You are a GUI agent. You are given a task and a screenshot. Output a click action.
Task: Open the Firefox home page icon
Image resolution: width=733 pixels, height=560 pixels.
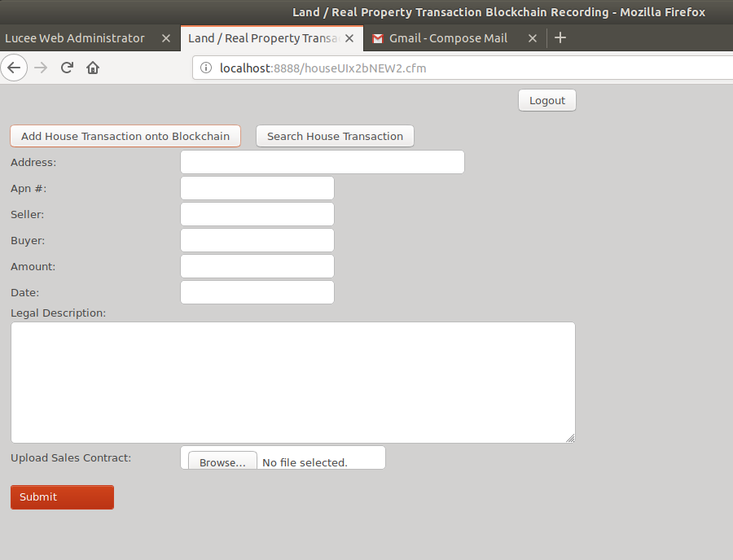[x=93, y=68]
